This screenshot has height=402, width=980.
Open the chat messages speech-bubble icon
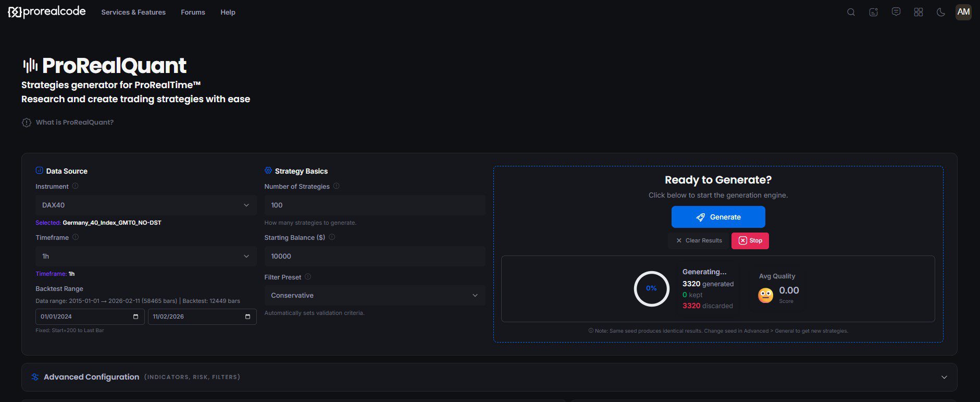coord(896,12)
